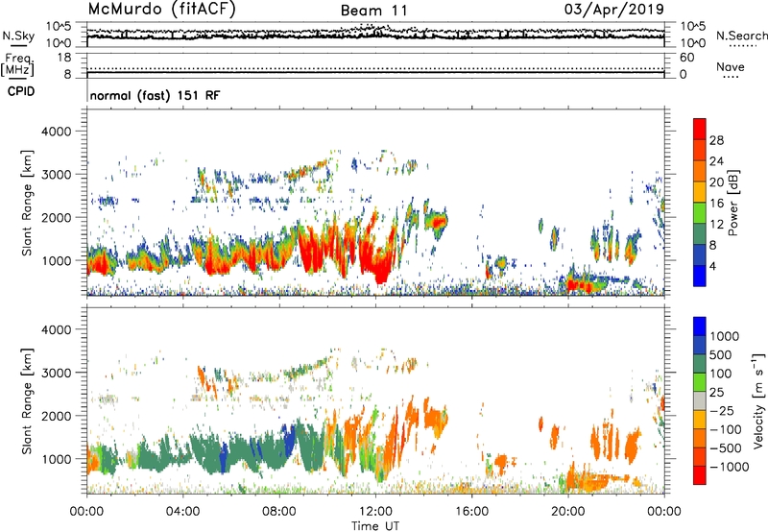Click the "Freq. [MHz]" axis label
Image resolution: width=768 pixels, height=532 pixels.
[x=18, y=64]
